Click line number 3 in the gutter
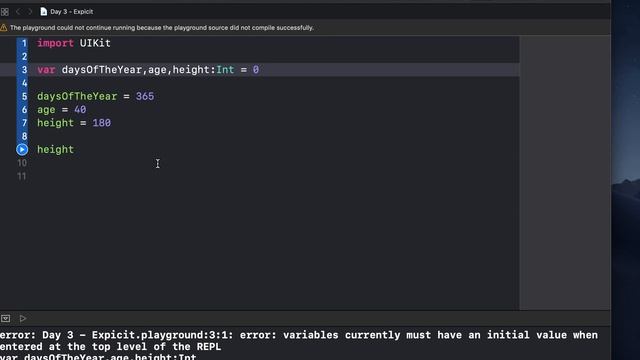Screen dimensions: 640x360 24,70
